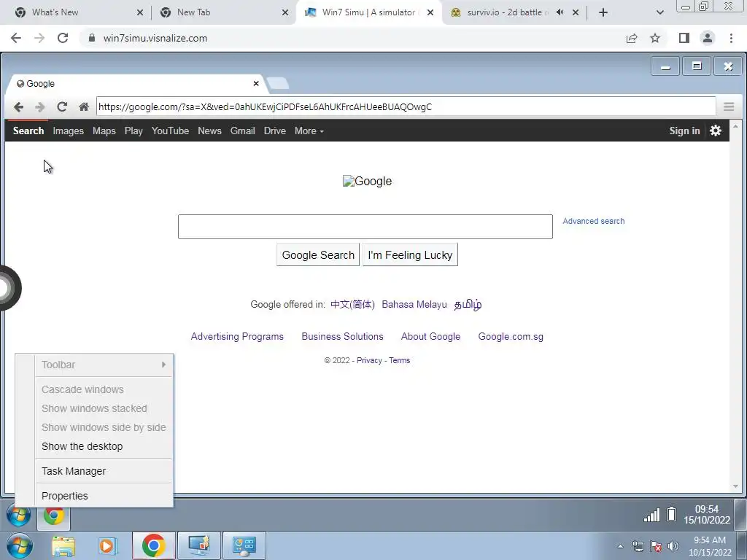Screen dimensions: 747x560
Task: Open the host Windows Start menu
Action: click(20, 545)
